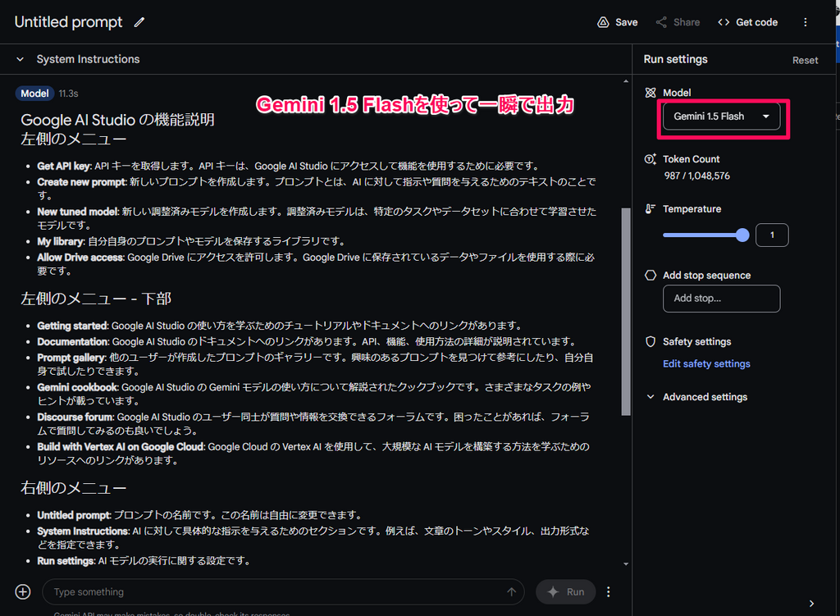Reset the run settings
The image size is (840, 616).
click(806, 61)
